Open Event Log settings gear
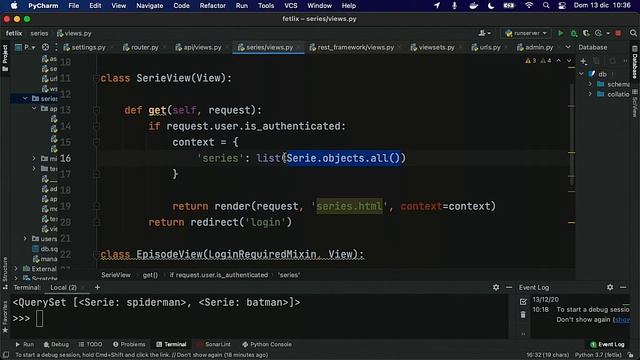Screen dimensions: 640x360 (610, 287)
